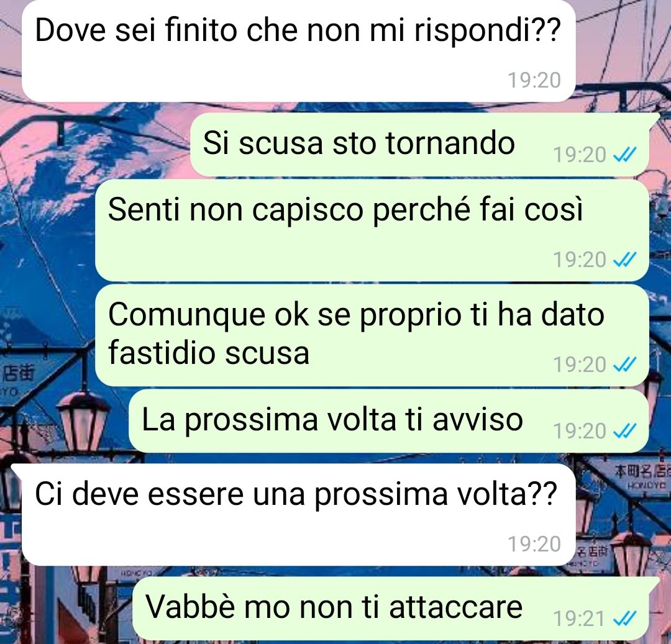Select the bubble "Senti non capisco perché fai così"

coord(372,230)
